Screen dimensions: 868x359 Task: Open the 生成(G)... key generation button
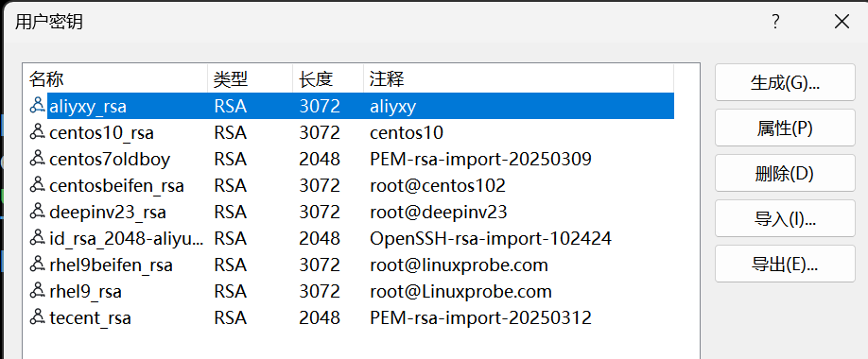point(785,82)
